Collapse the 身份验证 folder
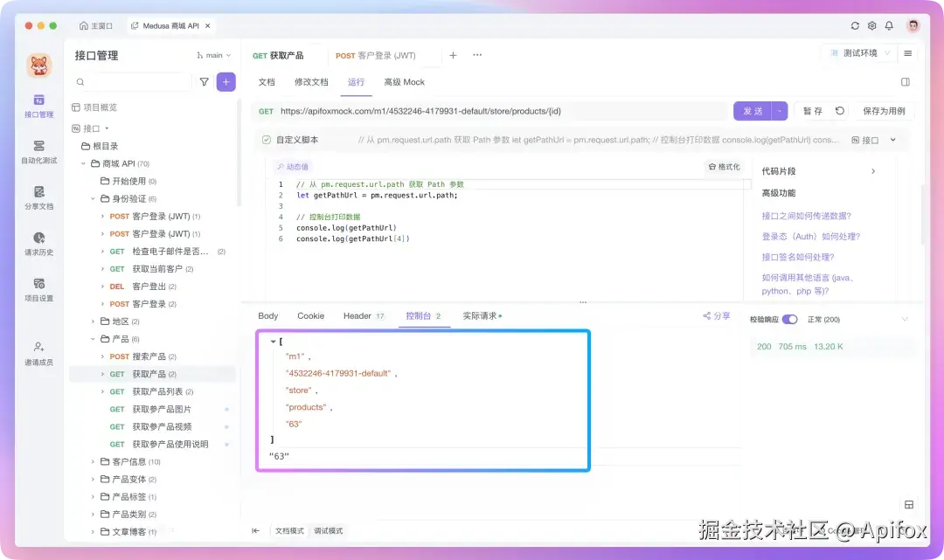Viewport: 944px width, 560px height. pyautogui.click(x=93, y=198)
